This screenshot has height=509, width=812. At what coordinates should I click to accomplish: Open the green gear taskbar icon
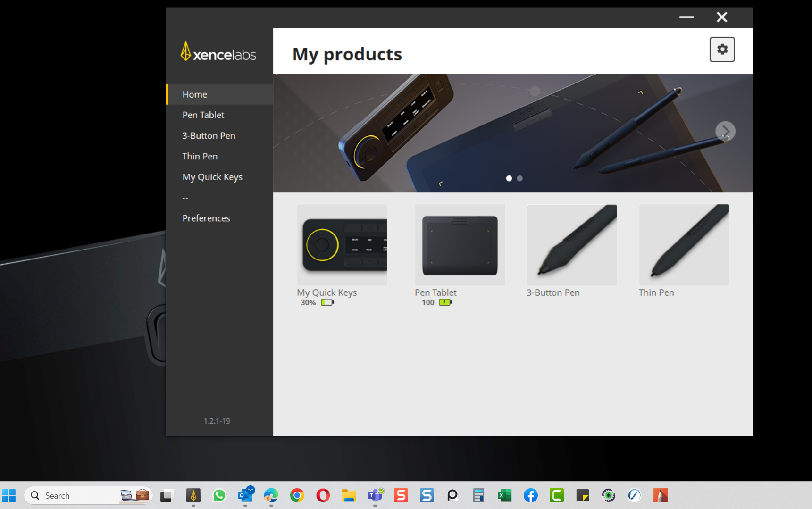[x=609, y=495]
